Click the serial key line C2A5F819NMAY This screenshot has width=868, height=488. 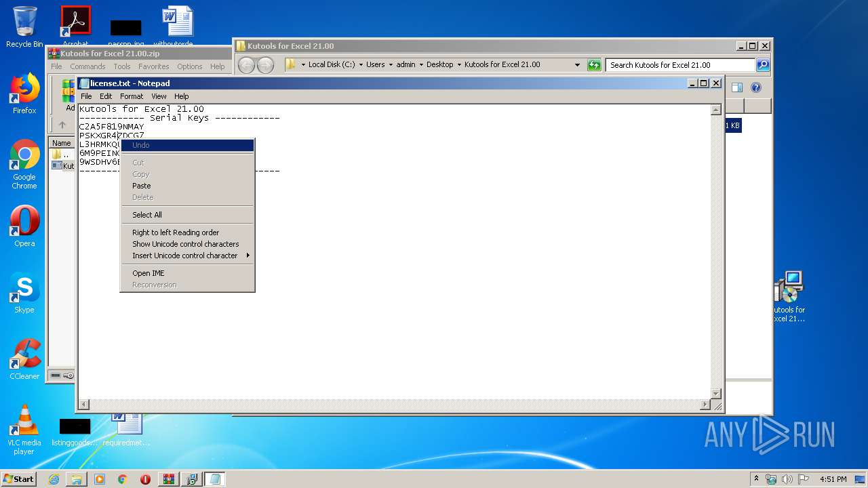tap(112, 127)
